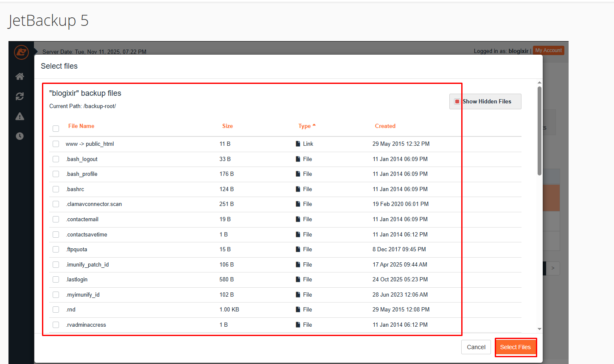This screenshot has width=614, height=364.
Task: Open the Home sidebar icon
Action: coord(20,76)
